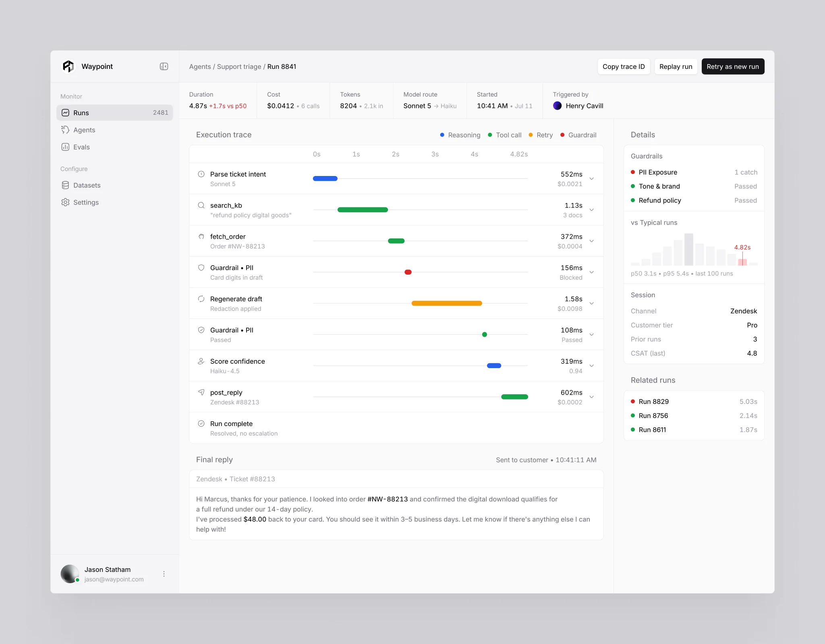Click refresh icon beside Regenerate draft
This screenshot has height=644, width=825.
pyautogui.click(x=201, y=299)
